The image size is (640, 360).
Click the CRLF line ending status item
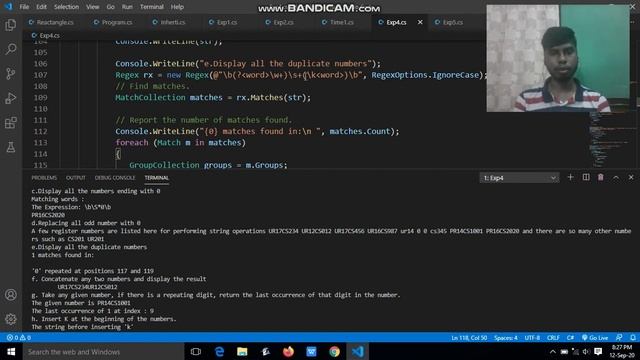(553, 338)
